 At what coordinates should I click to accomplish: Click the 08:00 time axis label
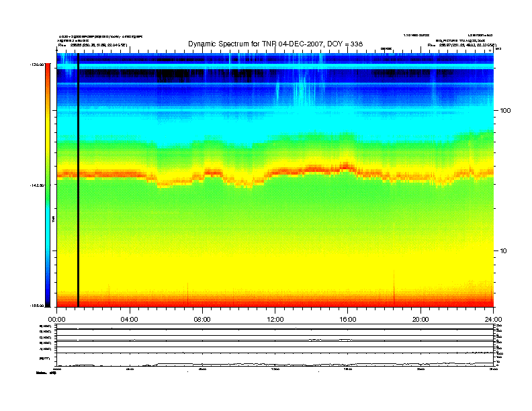point(202,320)
